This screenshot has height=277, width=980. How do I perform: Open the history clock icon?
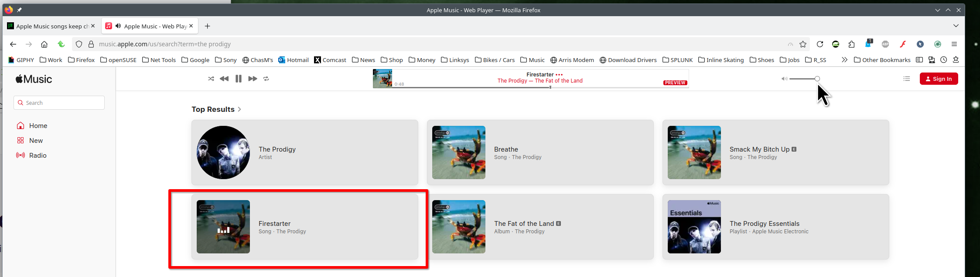(x=944, y=60)
